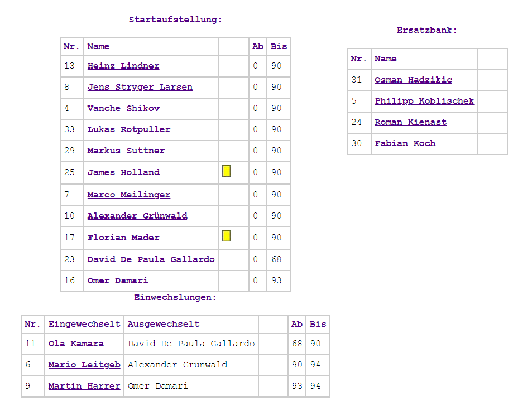Viewport: 532px width, 416px height.
Task: Click the James Holland name link
Action: [x=123, y=172]
